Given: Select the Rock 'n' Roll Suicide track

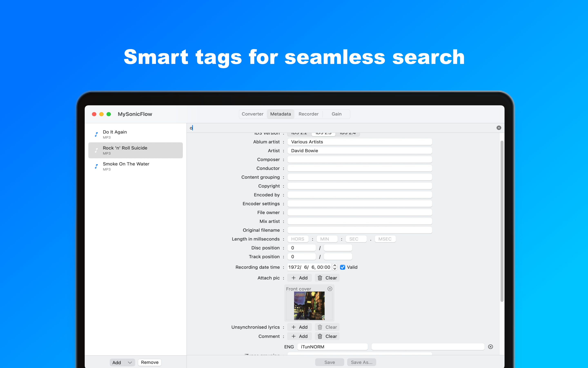Looking at the screenshot, I should click(136, 150).
